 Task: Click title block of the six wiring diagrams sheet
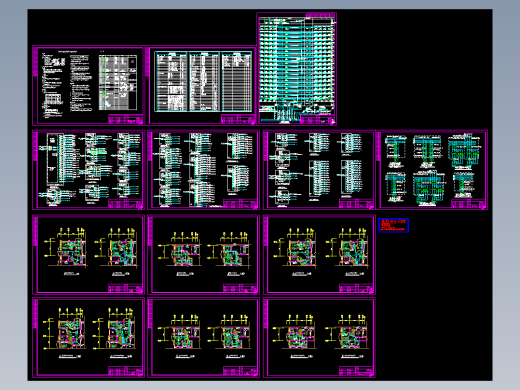[x=468, y=204]
